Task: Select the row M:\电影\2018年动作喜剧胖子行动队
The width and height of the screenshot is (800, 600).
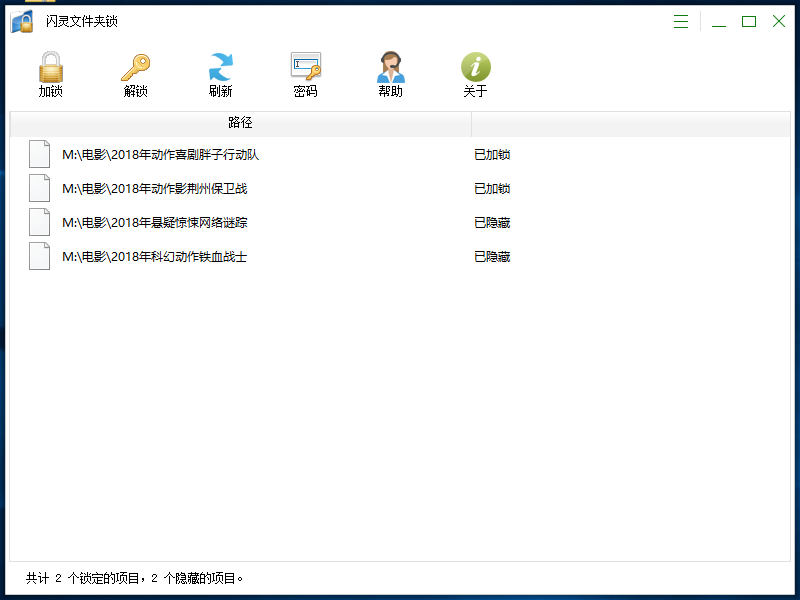Action: coord(160,155)
